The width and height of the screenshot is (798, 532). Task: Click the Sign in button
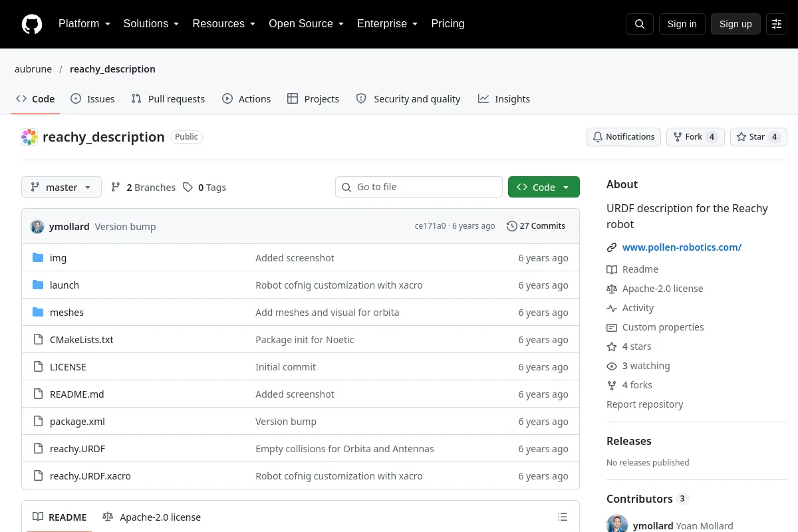click(x=682, y=24)
